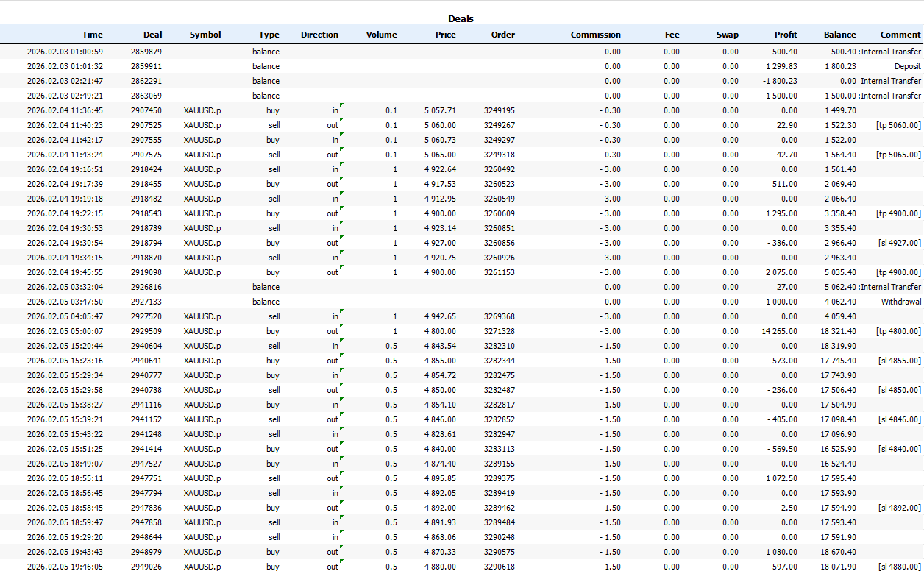924x571 pixels.
Task: Click order number 3249195
Action: (499, 110)
